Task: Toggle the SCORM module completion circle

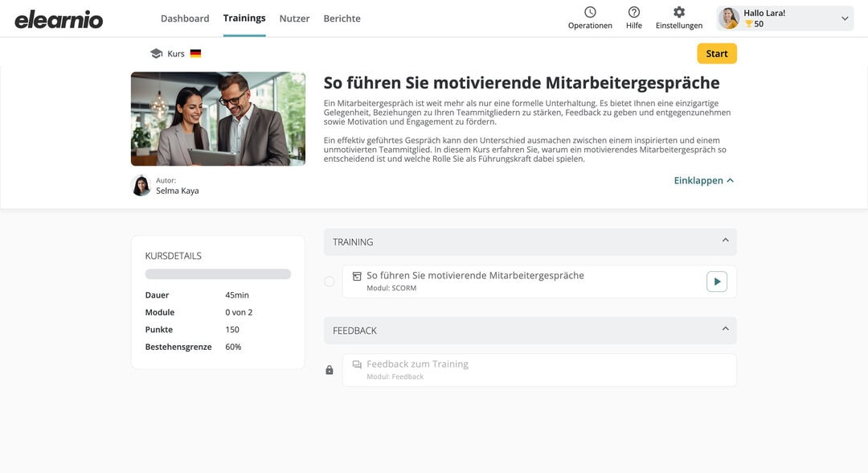Action: pos(330,282)
